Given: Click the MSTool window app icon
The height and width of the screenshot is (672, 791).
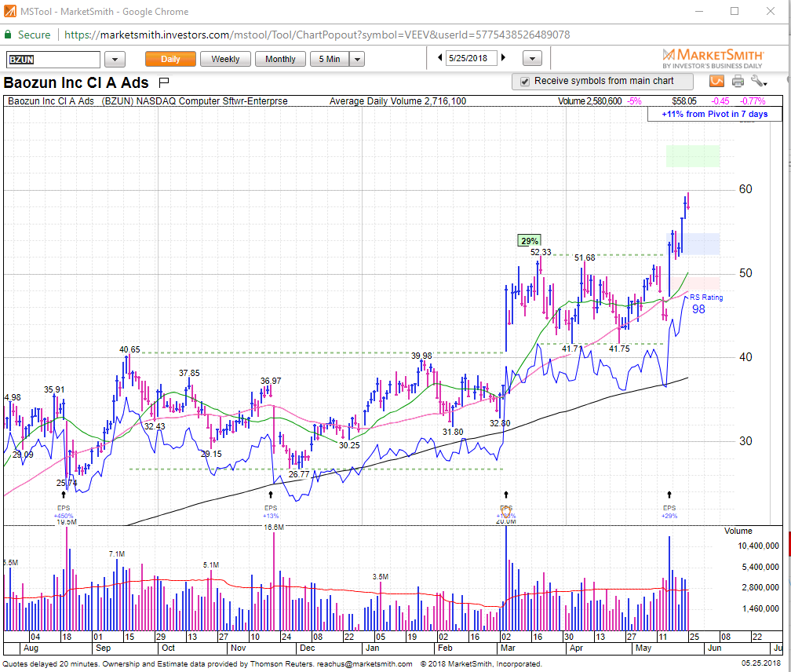Looking at the screenshot, I should (9, 11).
